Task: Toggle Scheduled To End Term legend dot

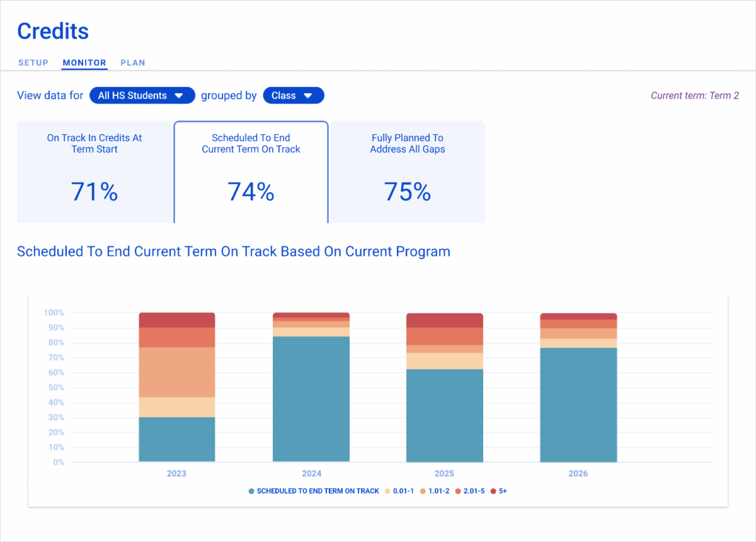Action: (x=251, y=491)
